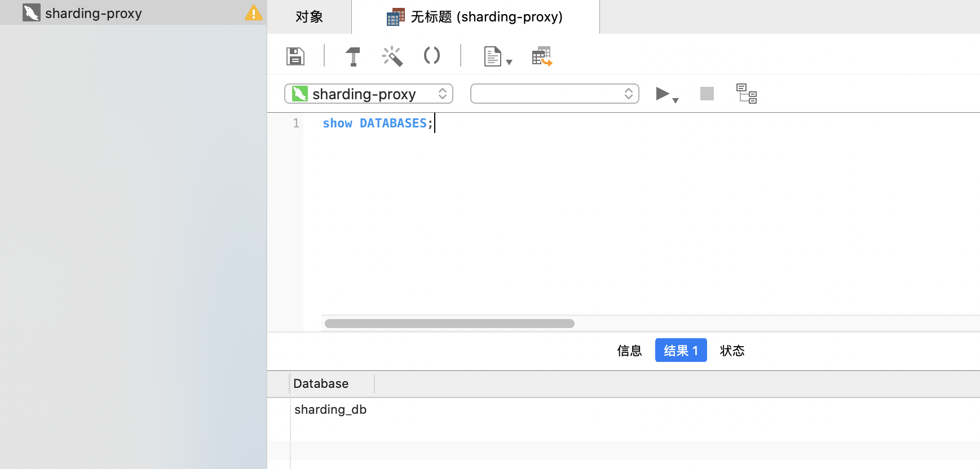Expand the run options arrow beside play
This screenshot has width=980, height=469.
click(676, 100)
